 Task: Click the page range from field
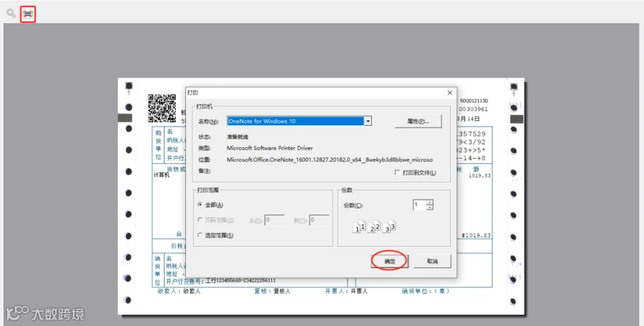click(x=274, y=220)
